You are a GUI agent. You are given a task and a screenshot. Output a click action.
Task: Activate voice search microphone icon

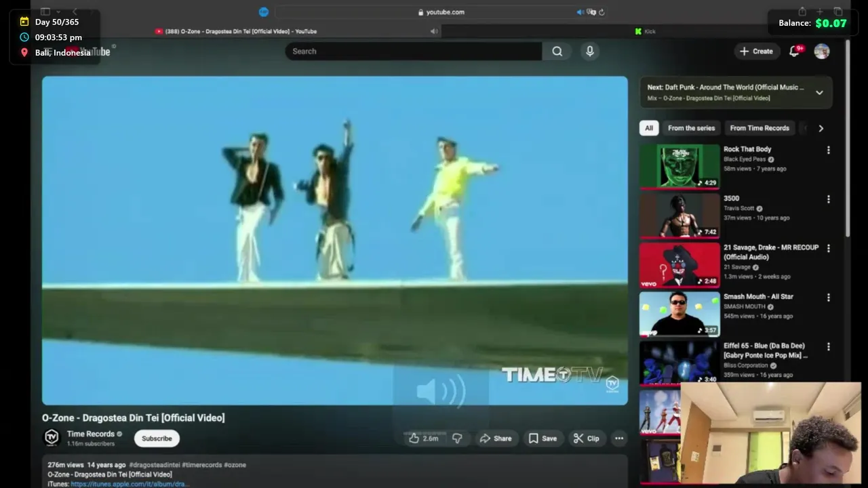pos(590,52)
